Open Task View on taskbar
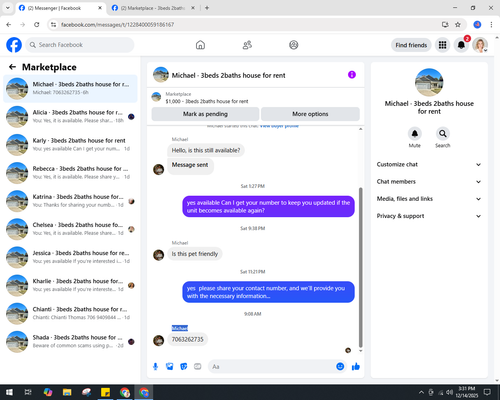The image size is (500, 400). click(x=28, y=392)
